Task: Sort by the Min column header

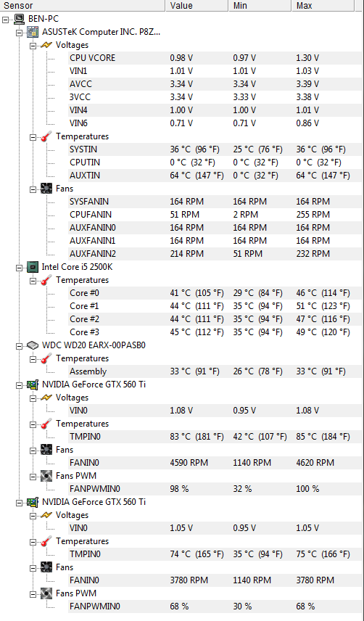Action: click(x=260, y=6)
